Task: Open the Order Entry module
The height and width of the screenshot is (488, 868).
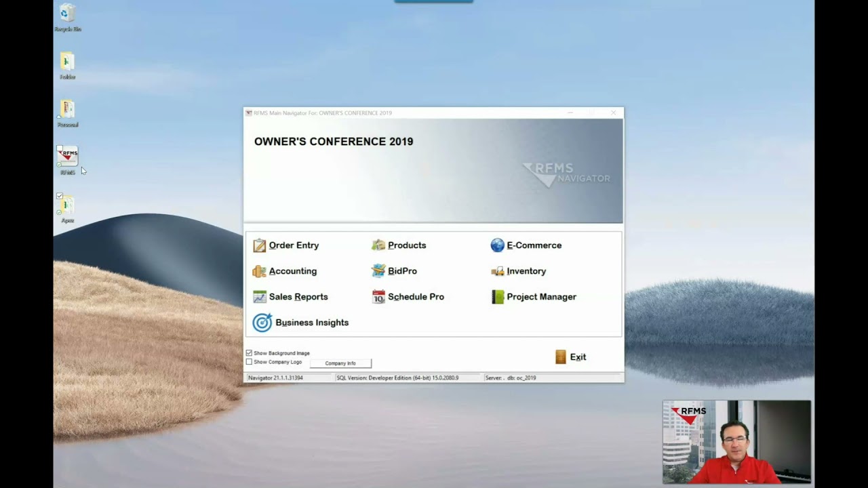Action: point(285,245)
